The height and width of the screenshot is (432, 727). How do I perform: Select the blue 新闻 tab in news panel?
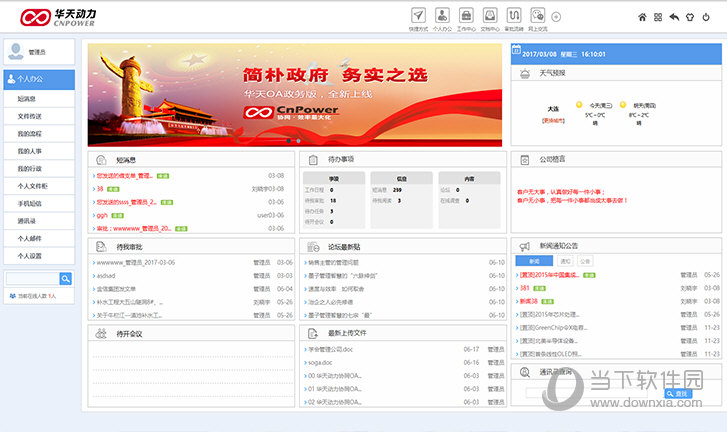pyautogui.click(x=534, y=261)
